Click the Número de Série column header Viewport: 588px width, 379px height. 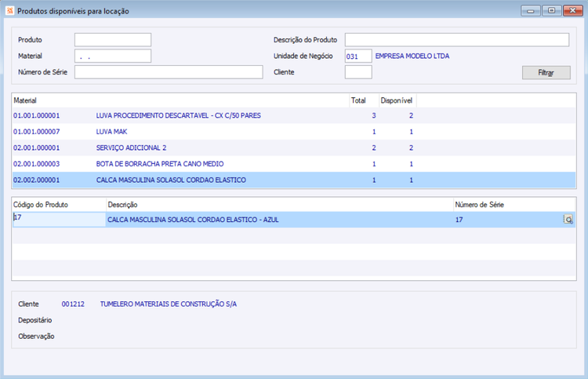coord(514,205)
